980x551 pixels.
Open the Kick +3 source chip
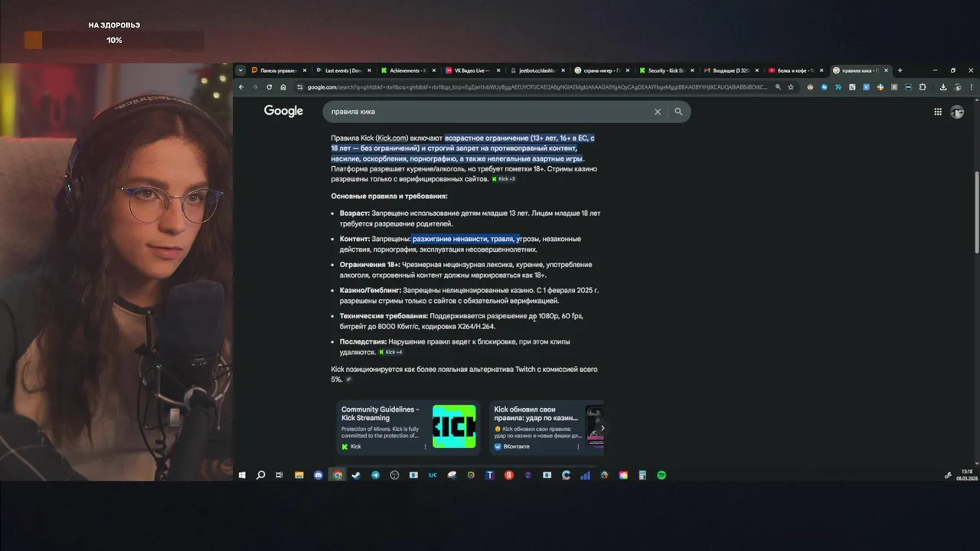click(x=503, y=179)
